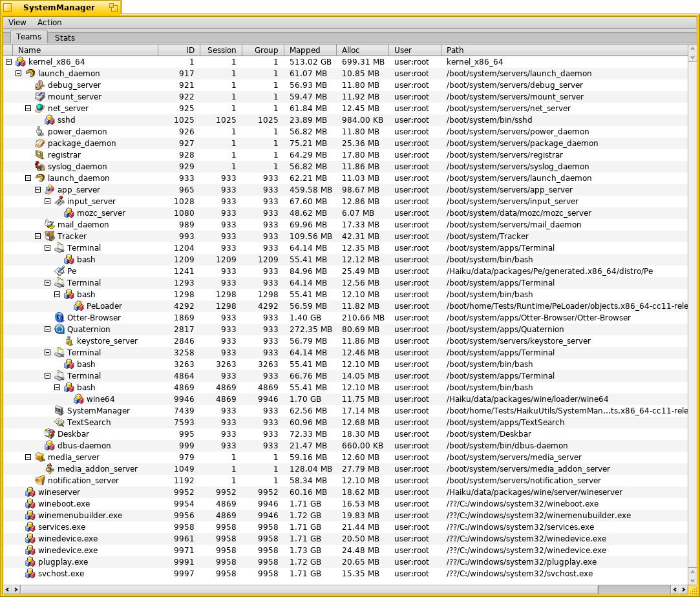Collapse the net_server node
Image resolution: width=700 pixels, height=597 pixels.
tap(28, 109)
